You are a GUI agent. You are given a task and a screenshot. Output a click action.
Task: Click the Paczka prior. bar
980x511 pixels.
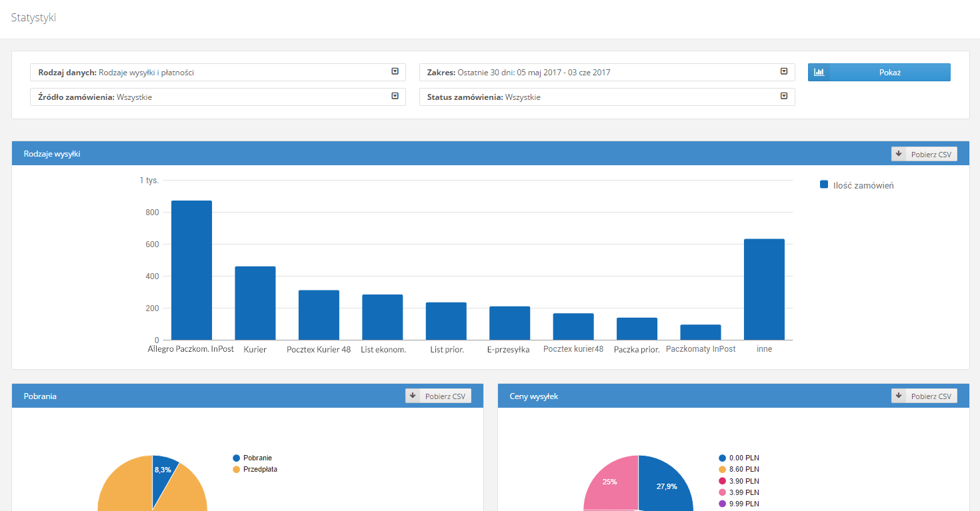(x=637, y=328)
